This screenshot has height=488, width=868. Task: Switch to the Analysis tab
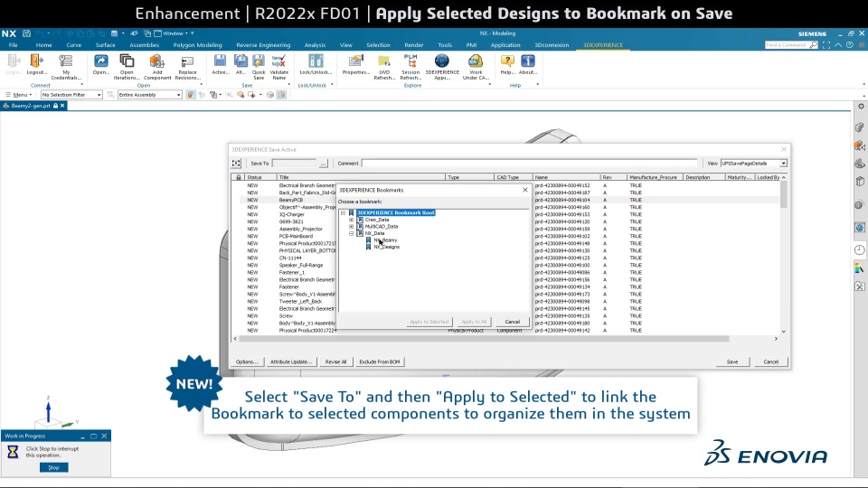pyautogui.click(x=315, y=45)
